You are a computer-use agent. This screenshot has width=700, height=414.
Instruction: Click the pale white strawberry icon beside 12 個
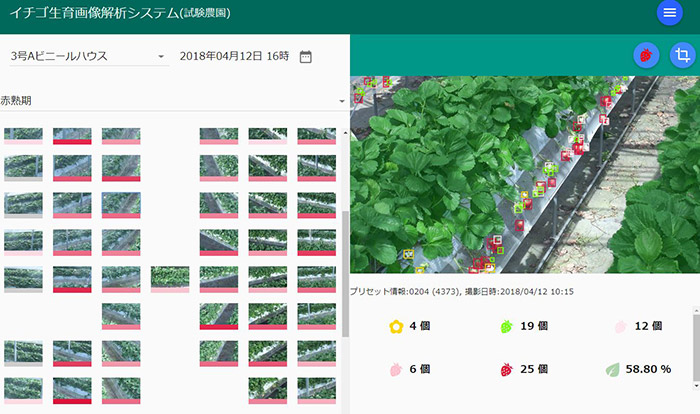pos(618,326)
